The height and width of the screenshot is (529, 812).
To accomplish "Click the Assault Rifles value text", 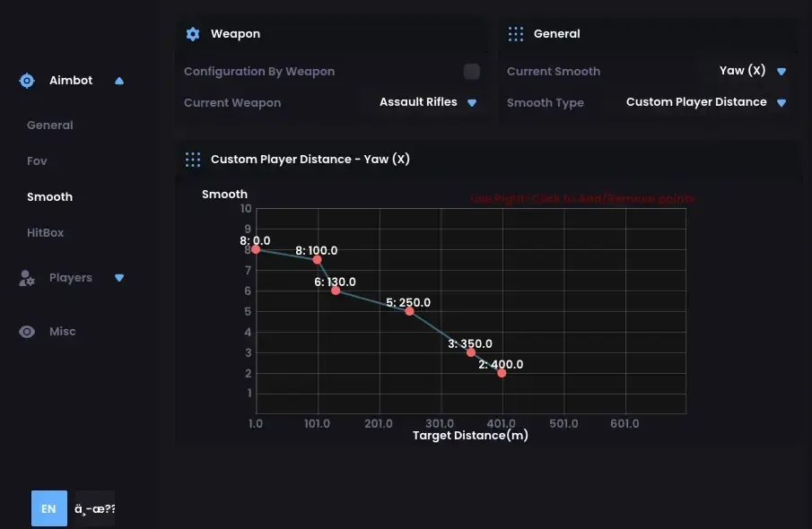I will pos(418,102).
